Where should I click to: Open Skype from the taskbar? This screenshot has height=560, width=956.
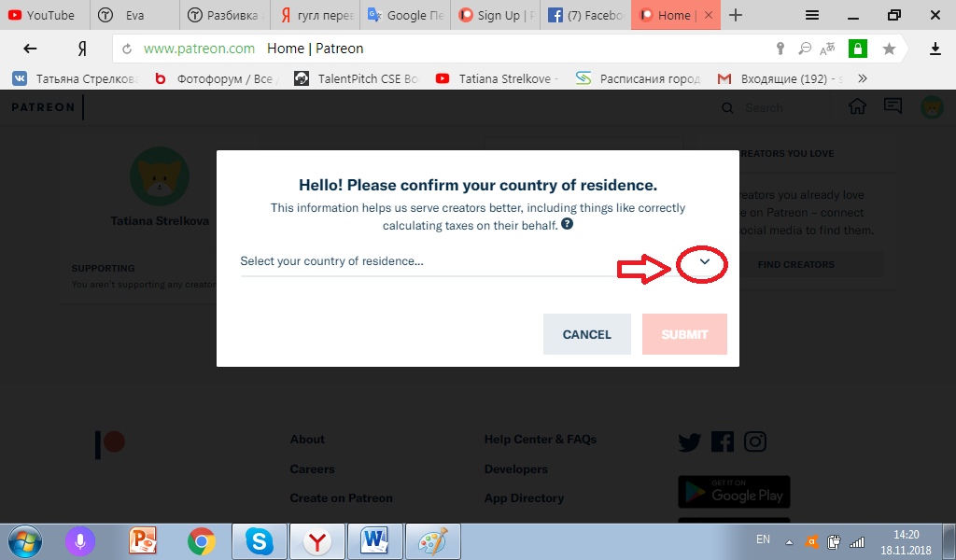tap(260, 541)
